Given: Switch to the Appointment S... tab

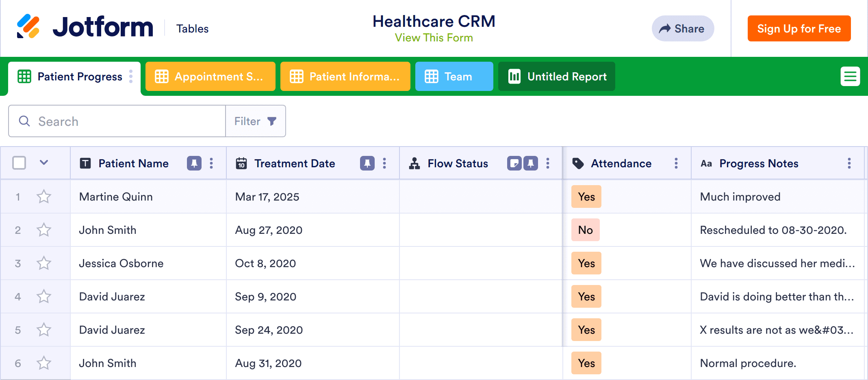Looking at the screenshot, I should [x=210, y=76].
